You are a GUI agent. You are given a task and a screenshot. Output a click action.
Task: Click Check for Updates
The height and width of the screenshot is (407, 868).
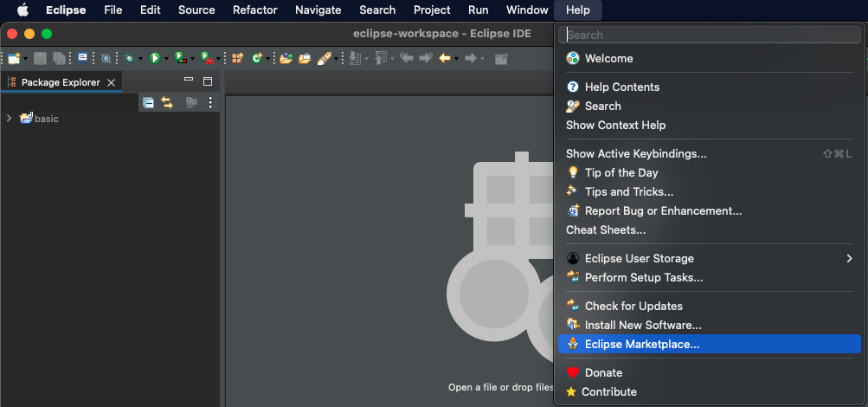pos(710,307)
